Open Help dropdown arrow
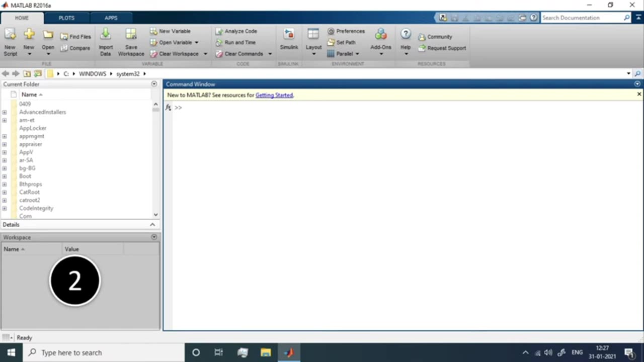Image resolution: width=644 pixels, height=362 pixels. (x=406, y=54)
